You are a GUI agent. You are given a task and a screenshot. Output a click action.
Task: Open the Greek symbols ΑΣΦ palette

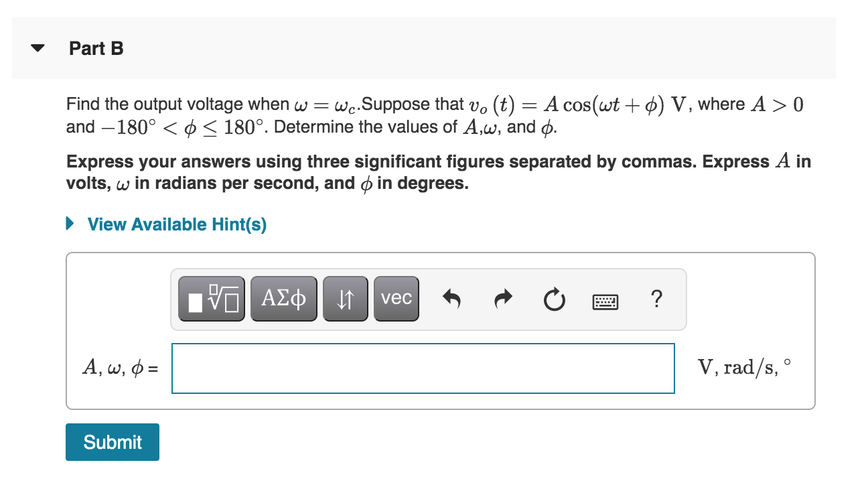283,299
